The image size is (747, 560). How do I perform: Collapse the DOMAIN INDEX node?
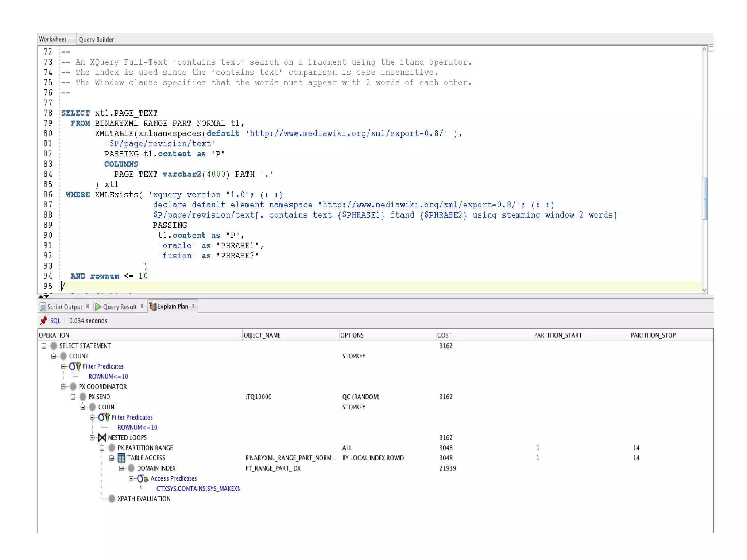click(x=121, y=468)
